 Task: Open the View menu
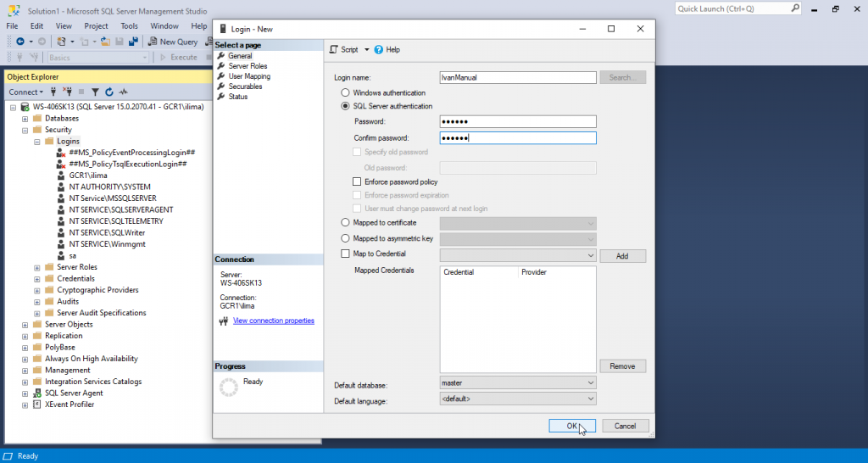pos(64,26)
